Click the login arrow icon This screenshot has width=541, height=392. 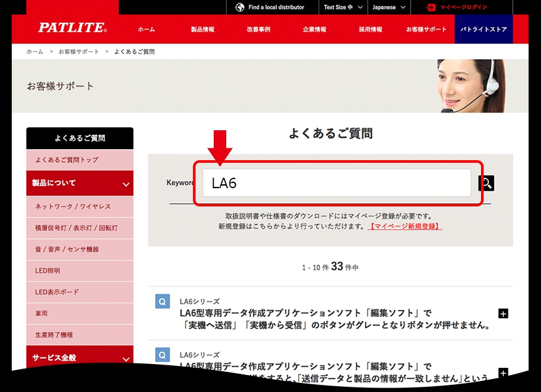tap(430, 7)
